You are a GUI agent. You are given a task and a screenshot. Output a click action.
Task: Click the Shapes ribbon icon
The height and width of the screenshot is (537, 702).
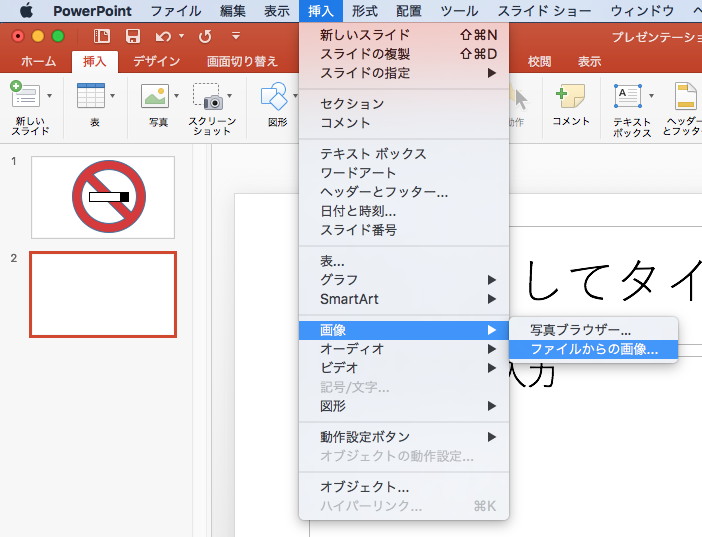[274, 96]
